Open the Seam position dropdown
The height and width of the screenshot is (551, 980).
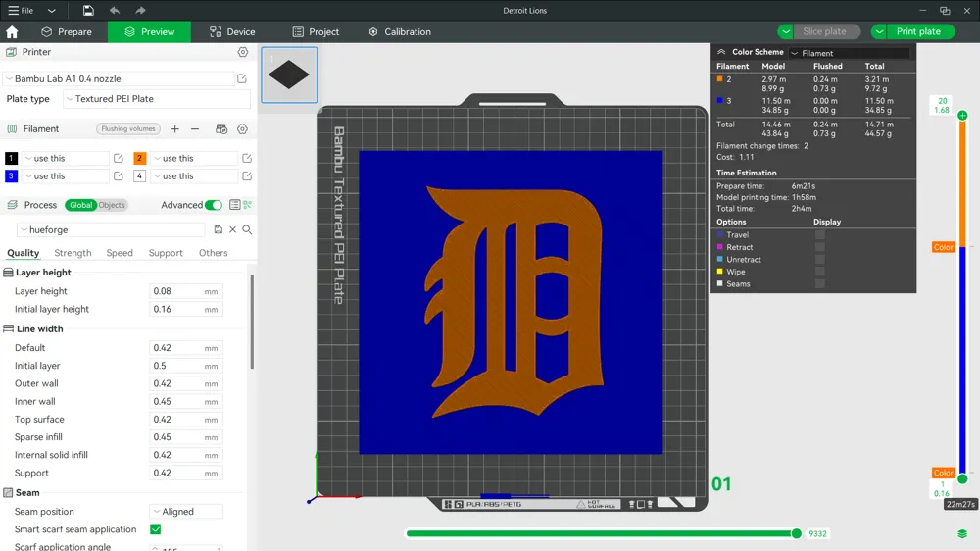tap(186, 512)
